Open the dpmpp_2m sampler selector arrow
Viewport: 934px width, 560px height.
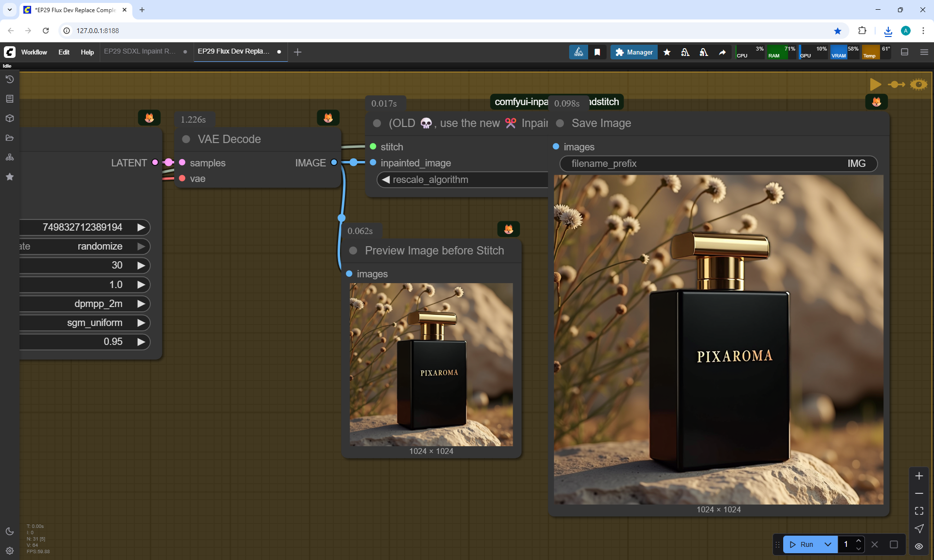coord(141,304)
